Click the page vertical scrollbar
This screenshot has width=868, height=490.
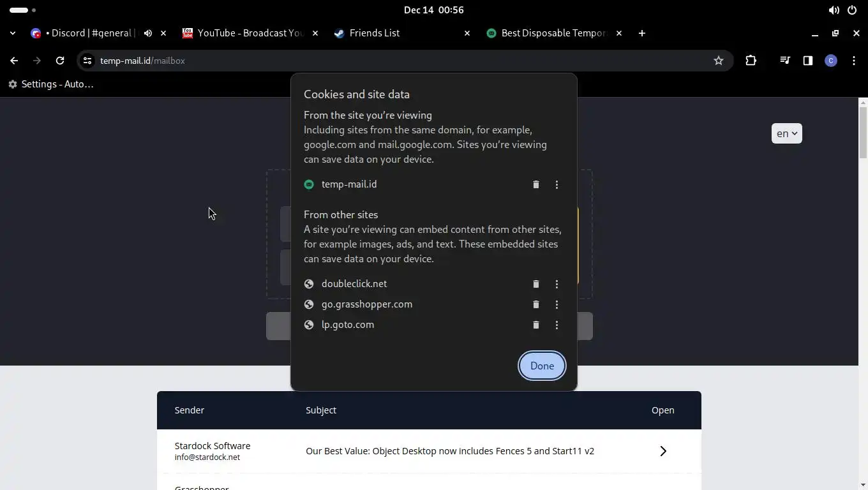coord(863,133)
